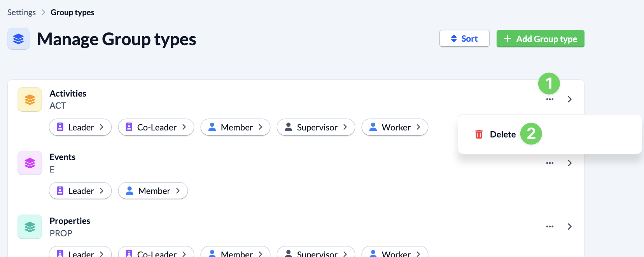Screen dimensions: 644x257
Task: Click the Sort button
Action: point(464,39)
